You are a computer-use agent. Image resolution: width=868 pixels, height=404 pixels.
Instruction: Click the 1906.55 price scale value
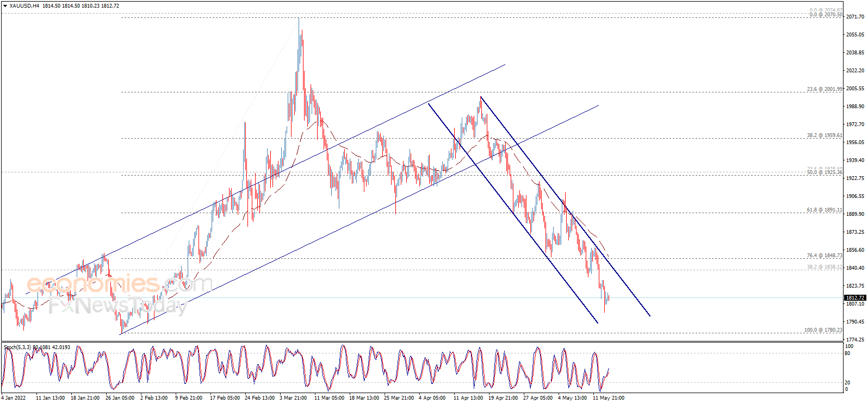[855, 196]
